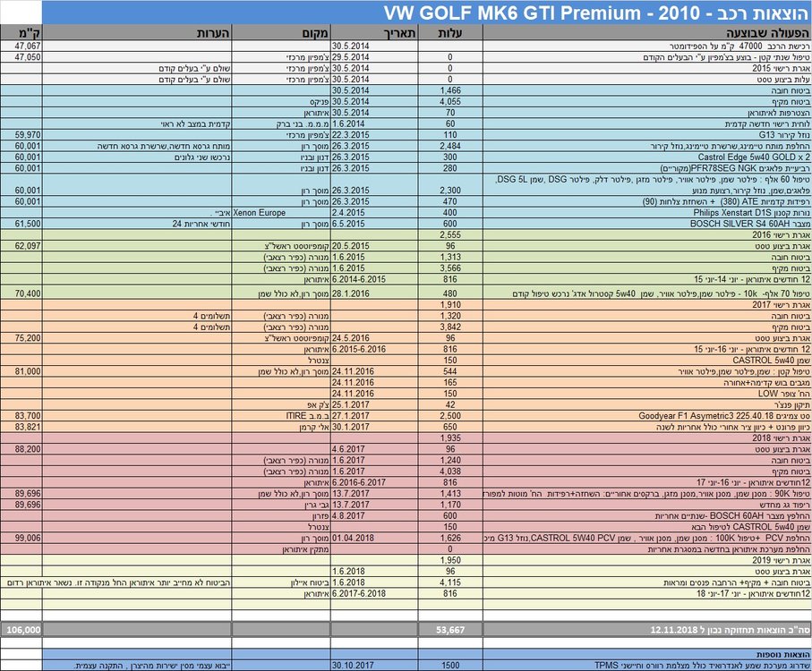Select the odometer cell "62,097"
Image resolution: width=812 pixels, height=671 pixels.
(x=21, y=246)
